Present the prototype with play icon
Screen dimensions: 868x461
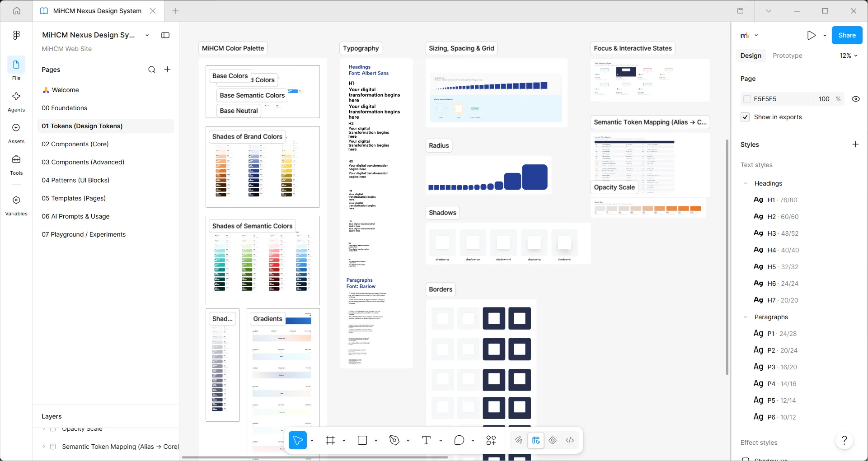pos(812,35)
